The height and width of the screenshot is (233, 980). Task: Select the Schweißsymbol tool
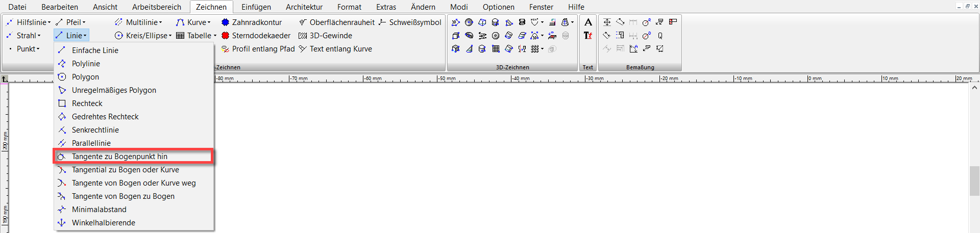pyautogui.click(x=410, y=22)
